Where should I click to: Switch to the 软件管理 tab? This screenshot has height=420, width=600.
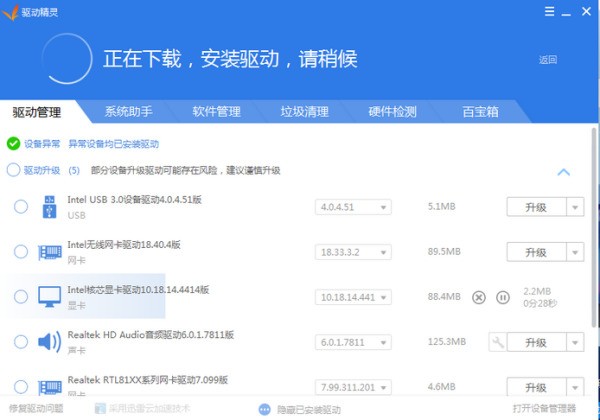[x=217, y=111]
